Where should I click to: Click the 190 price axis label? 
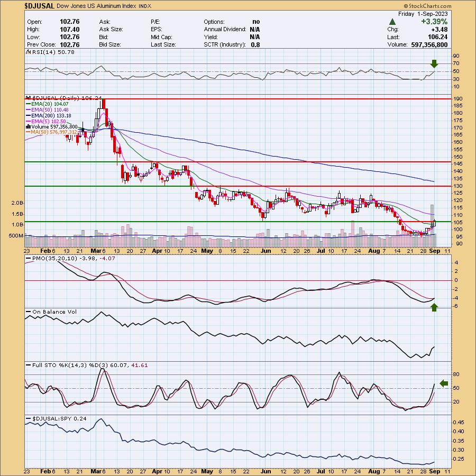[x=459, y=99]
